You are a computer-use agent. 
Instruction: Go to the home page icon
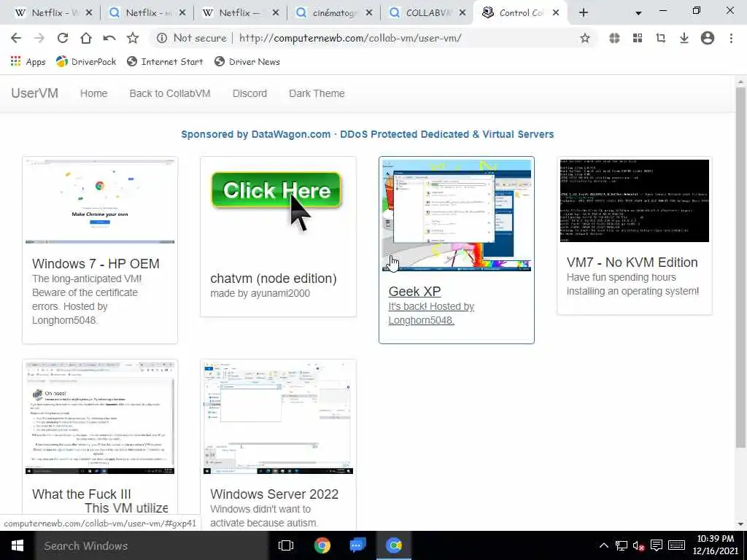86,38
